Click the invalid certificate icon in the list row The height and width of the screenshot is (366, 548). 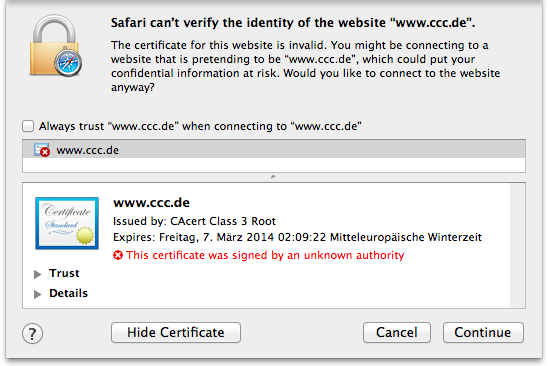click(42, 150)
